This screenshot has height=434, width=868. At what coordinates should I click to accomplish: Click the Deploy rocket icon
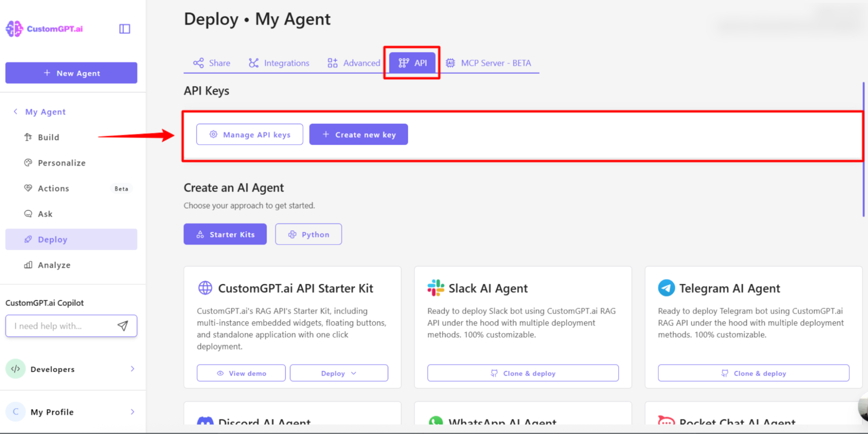[x=28, y=239]
